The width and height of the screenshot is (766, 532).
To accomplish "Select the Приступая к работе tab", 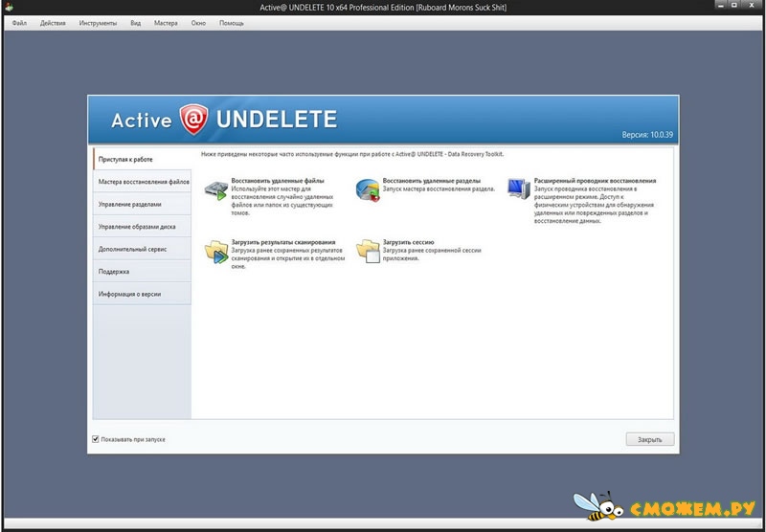I will coord(142,159).
